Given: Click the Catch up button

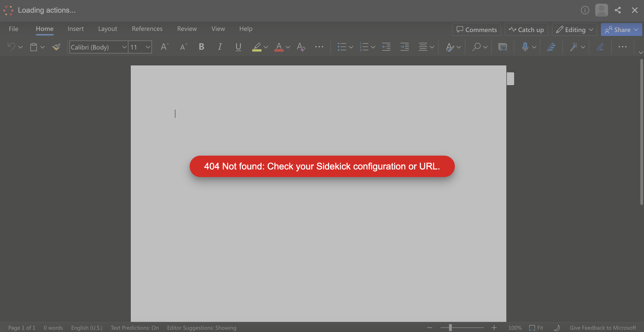Looking at the screenshot, I should (526, 29).
